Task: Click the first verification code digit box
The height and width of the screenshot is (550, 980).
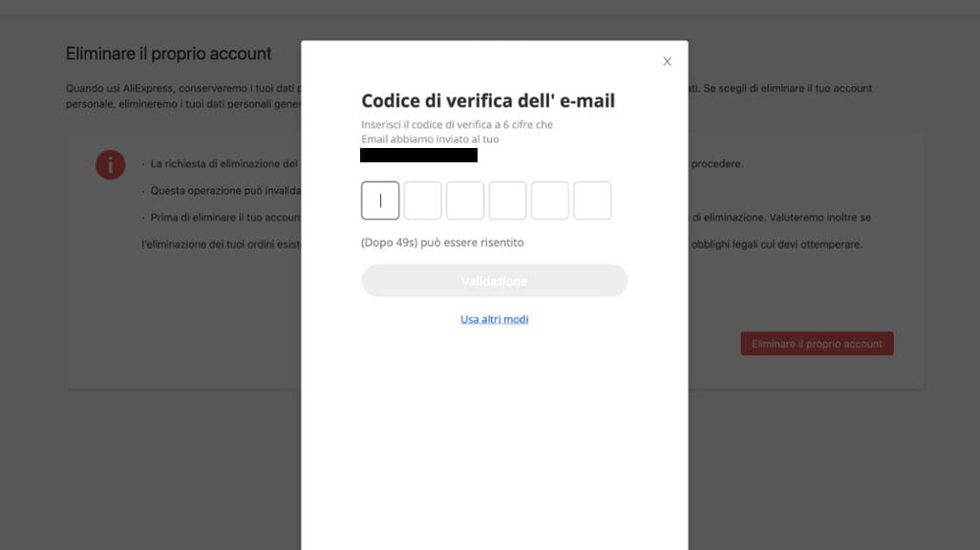Action: click(380, 201)
